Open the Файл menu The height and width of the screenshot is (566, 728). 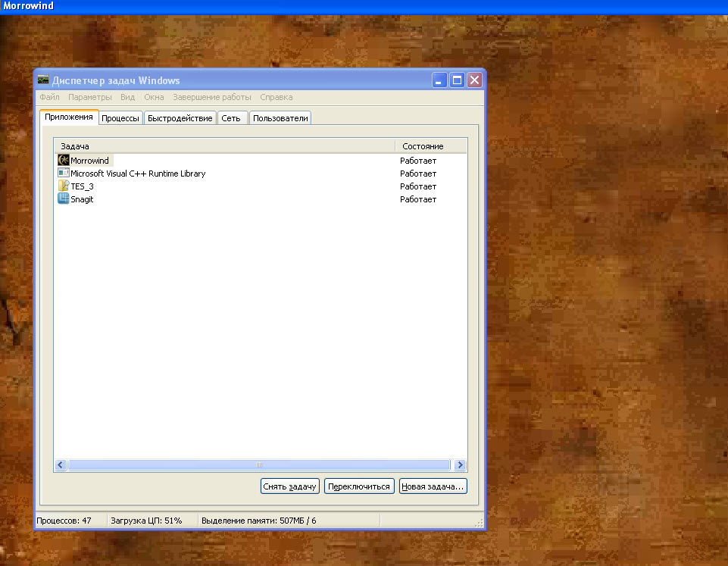point(49,97)
